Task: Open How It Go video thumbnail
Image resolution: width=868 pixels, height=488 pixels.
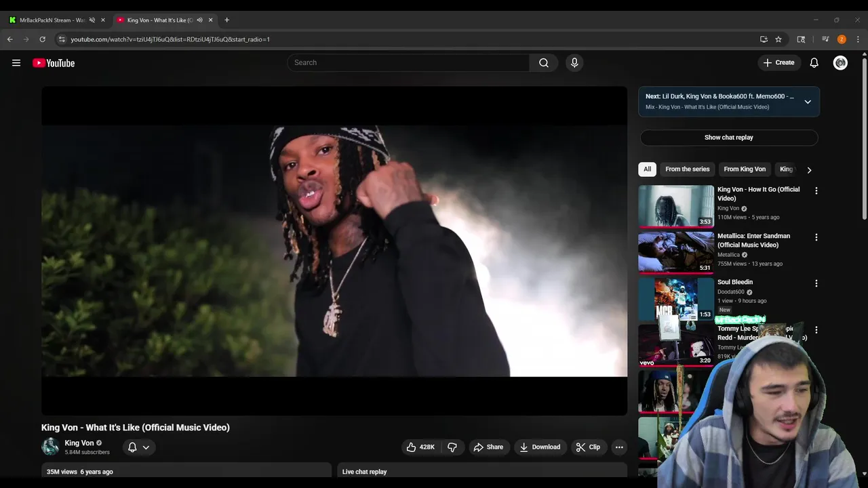Action: pos(676,206)
